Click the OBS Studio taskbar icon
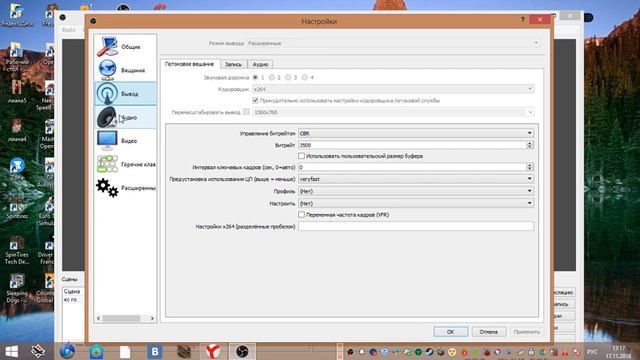Screen dimensions: 640x360 (242, 351)
